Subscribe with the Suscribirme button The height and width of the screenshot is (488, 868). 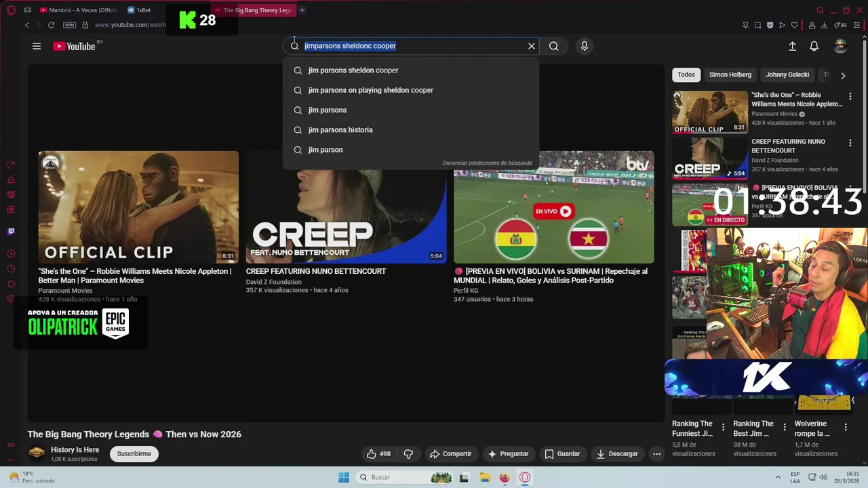tap(134, 453)
